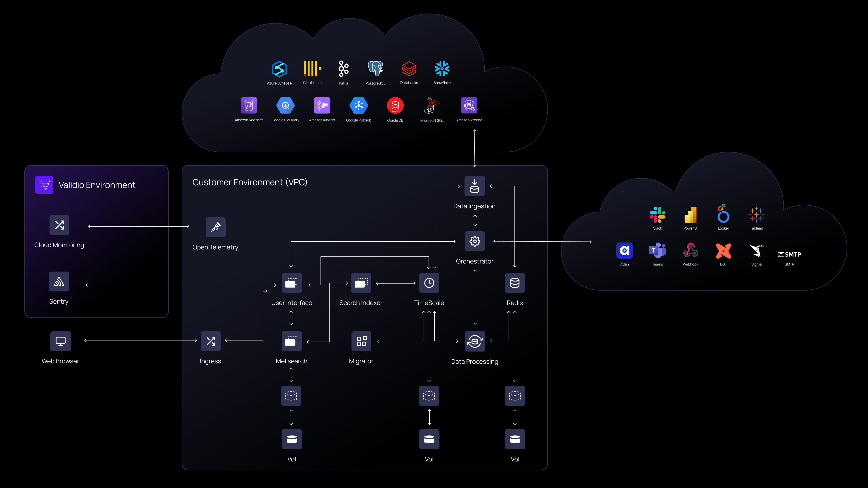Click the Oracle DB icon
This screenshot has height=488, width=868.
click(x=395, y=106)
